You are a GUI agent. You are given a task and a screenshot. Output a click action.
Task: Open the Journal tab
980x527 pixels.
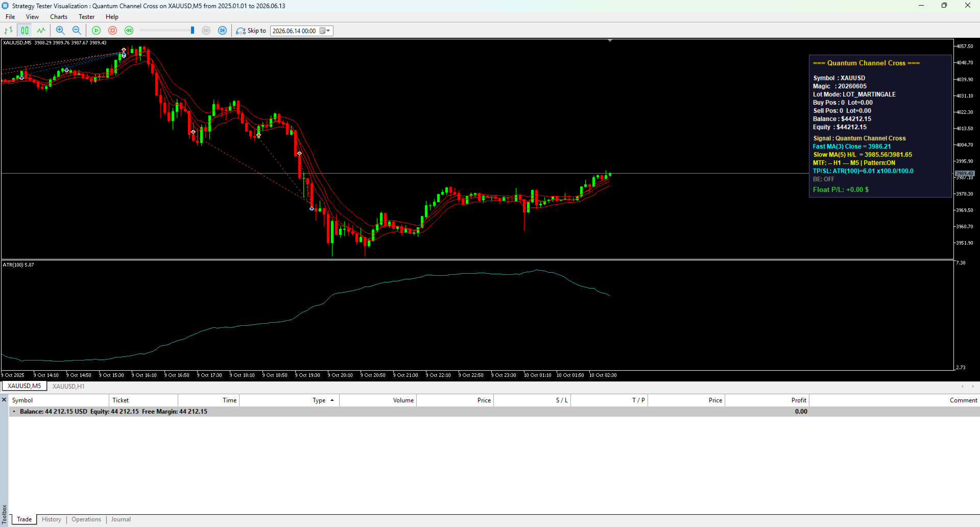[x=121, y=519]
